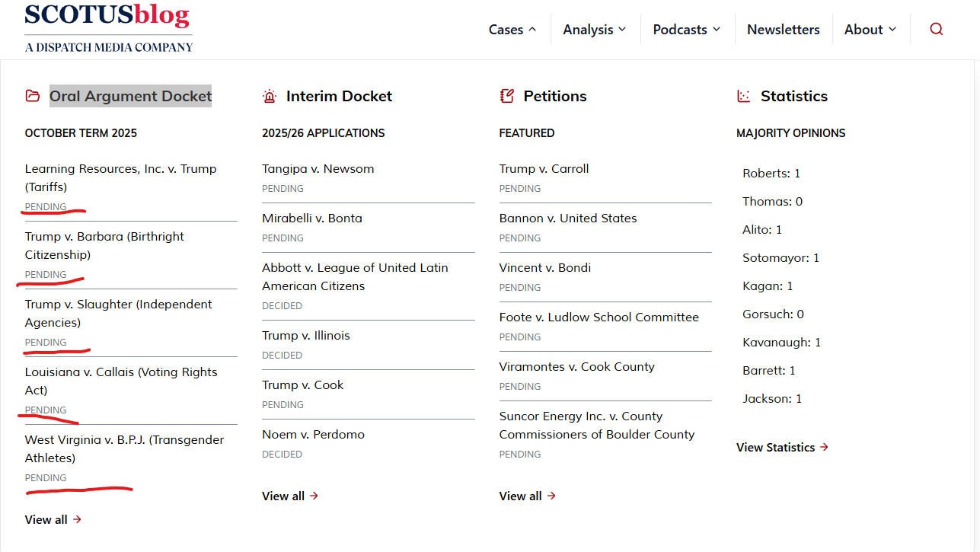Open Trump v. Cook application
980x552 pixels.
click(303, 384)
